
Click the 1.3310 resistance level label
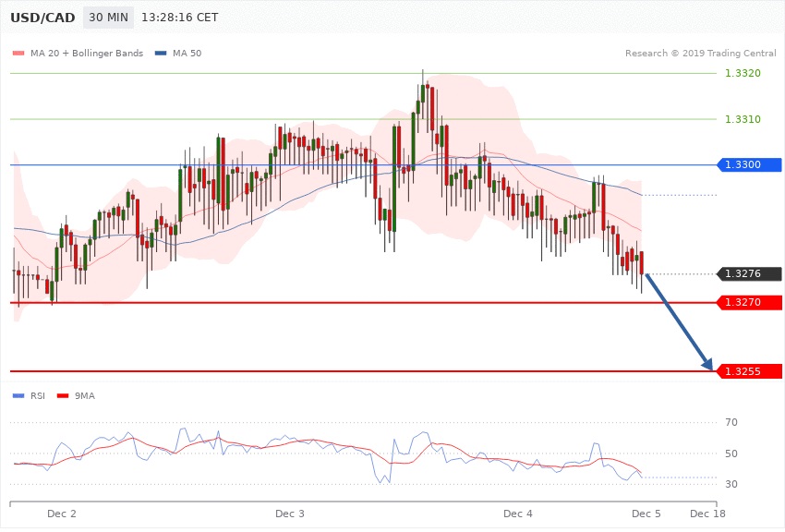743,119
